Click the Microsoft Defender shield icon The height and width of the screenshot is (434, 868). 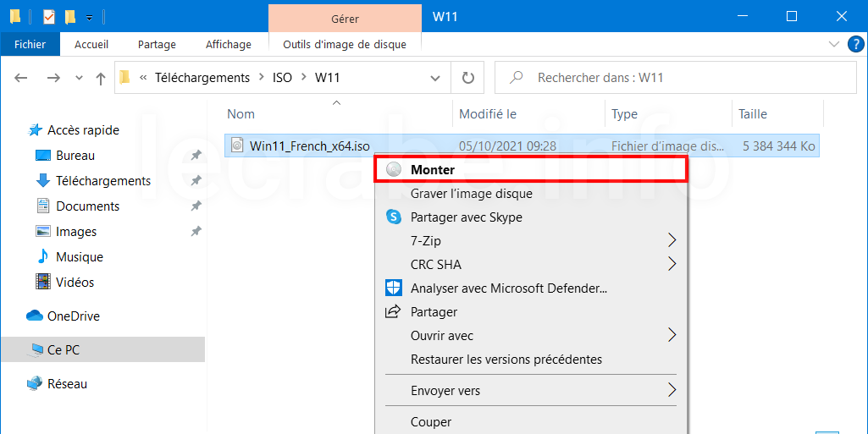click(393, 288)
